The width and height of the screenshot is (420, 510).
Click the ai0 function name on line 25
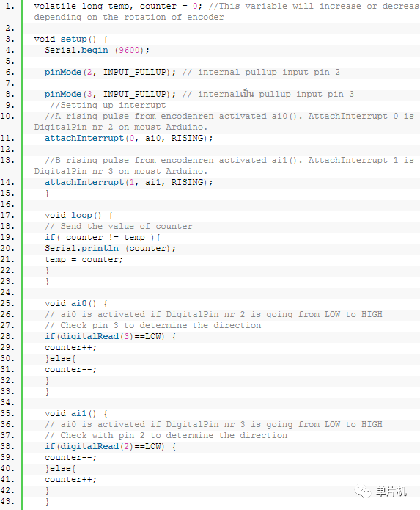pyautogui.click(x=79, y=304)
